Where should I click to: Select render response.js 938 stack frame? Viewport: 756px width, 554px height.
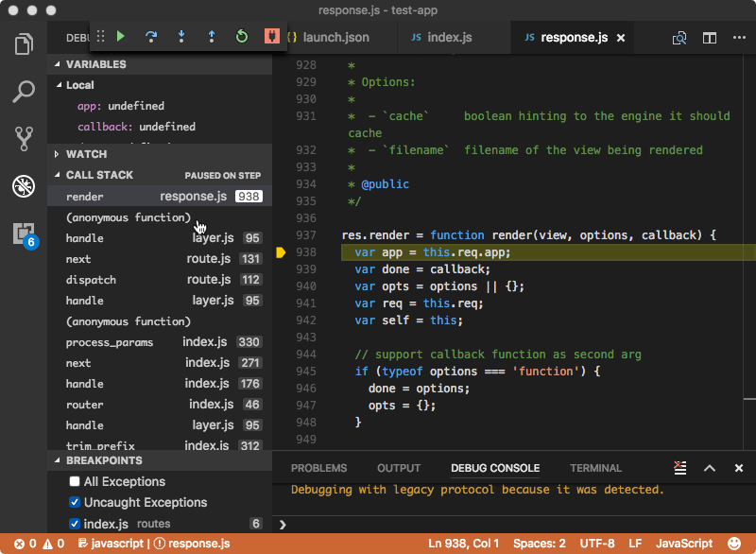pyautogui.click(x=160, y=197)
